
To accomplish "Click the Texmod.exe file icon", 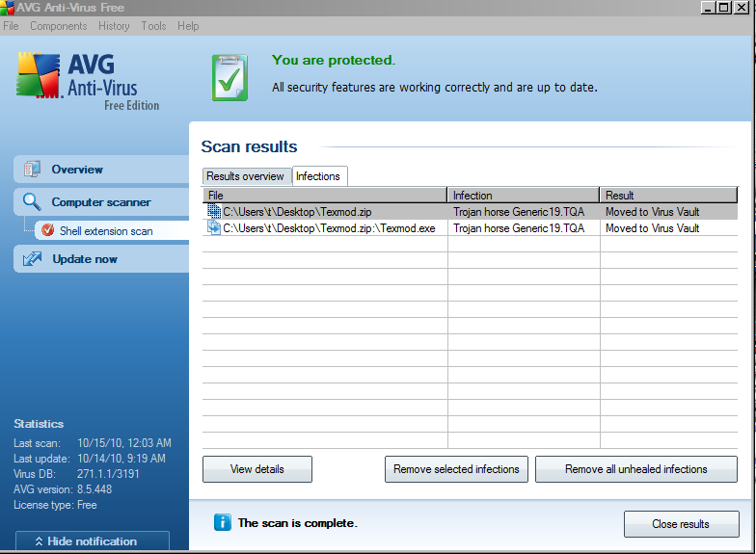I will [x=214, y=227].
